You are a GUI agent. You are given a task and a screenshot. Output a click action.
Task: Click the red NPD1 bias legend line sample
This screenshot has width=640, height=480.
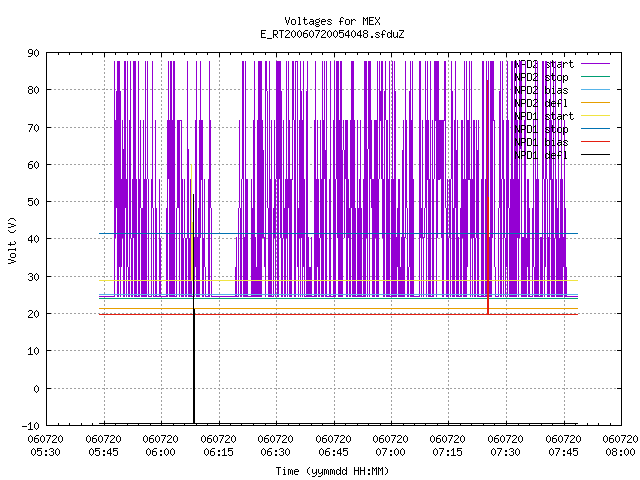(595, 142)
